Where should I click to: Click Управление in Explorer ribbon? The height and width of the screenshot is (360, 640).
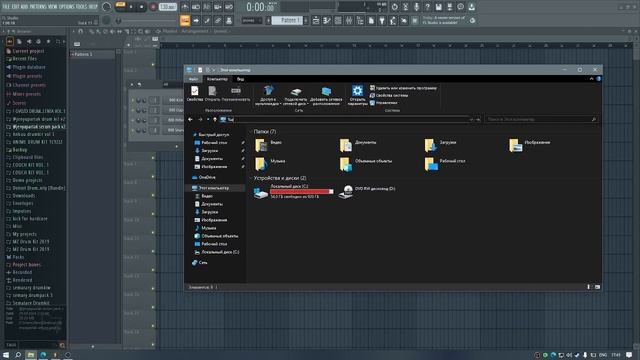(384, 102)
